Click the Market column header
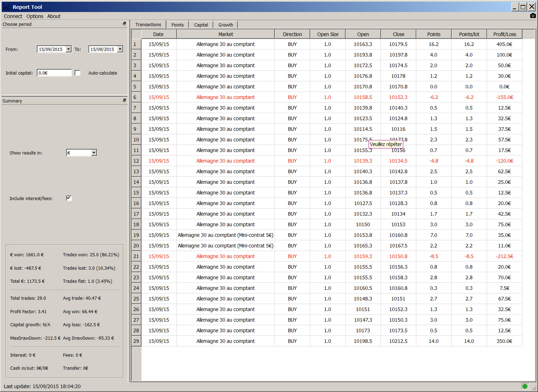The height and width of the screenshot is (392, 538). point(226,34)
